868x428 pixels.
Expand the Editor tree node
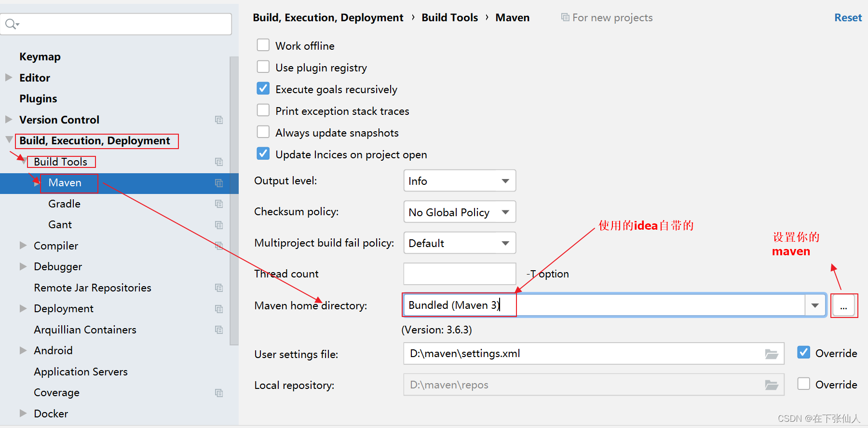click(x=9, y=77)
